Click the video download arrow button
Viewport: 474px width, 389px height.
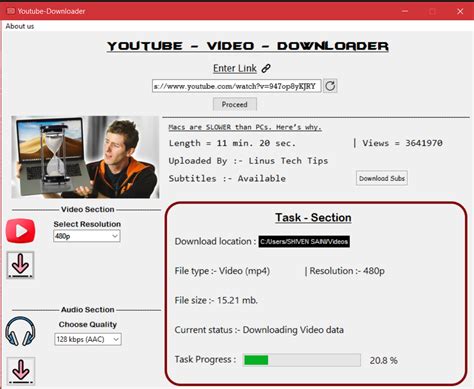(x=20, y=265)
